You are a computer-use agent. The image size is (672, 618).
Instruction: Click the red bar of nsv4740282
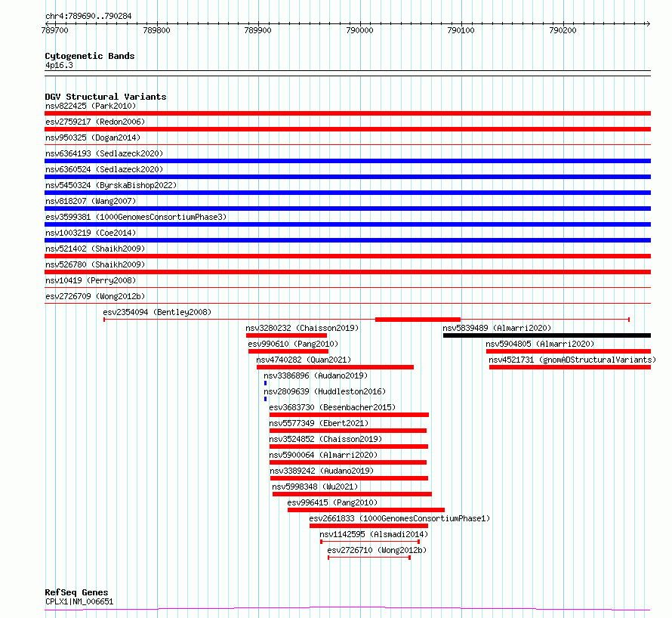tap(335, 367)
